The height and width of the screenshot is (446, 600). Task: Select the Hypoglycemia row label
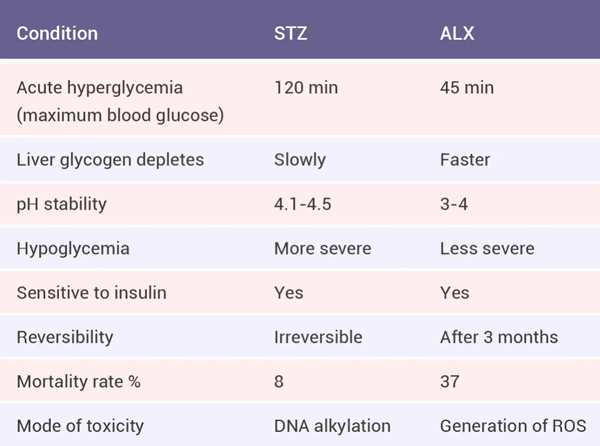pyautogui.click(x=73, y=249)
